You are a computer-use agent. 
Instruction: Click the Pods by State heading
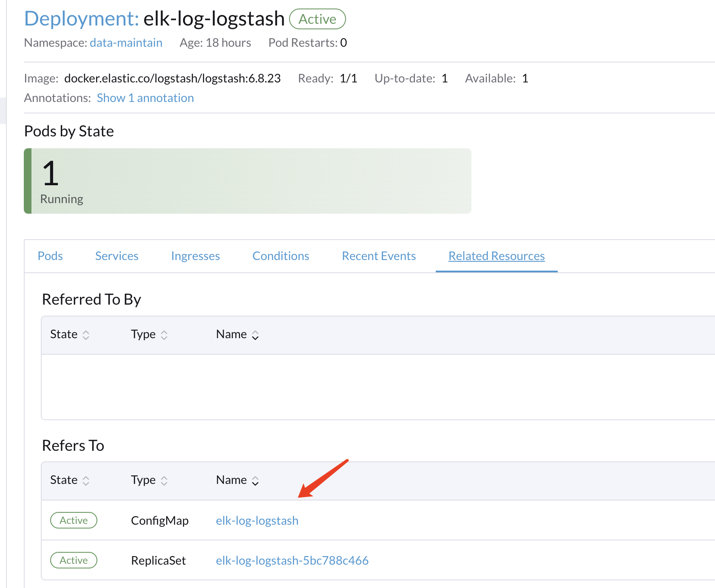click(x=69, y=131)
